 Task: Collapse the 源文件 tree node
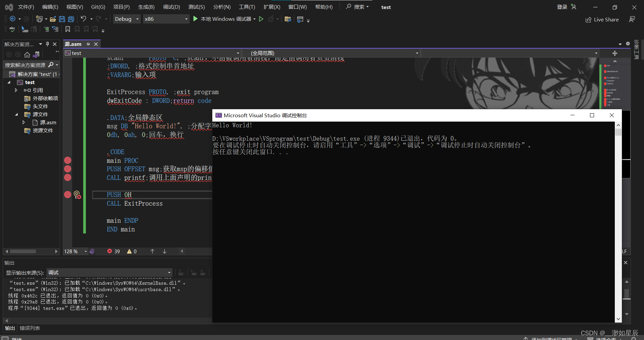16,114
